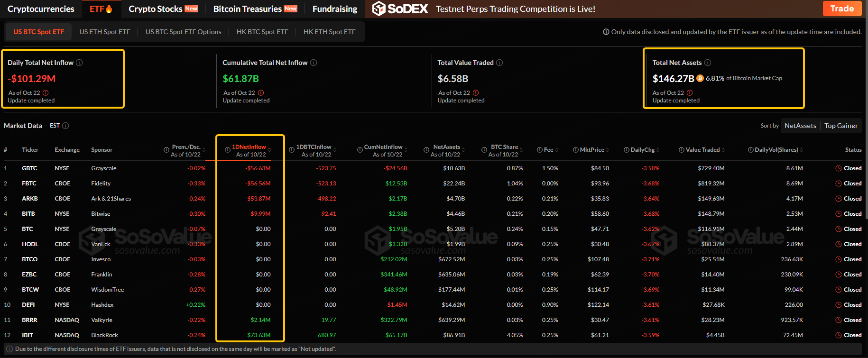Click the clock icon in GBTC row's Closed status
The height and width of the screenshot is (358, 868).
click(x=839, y=168)
